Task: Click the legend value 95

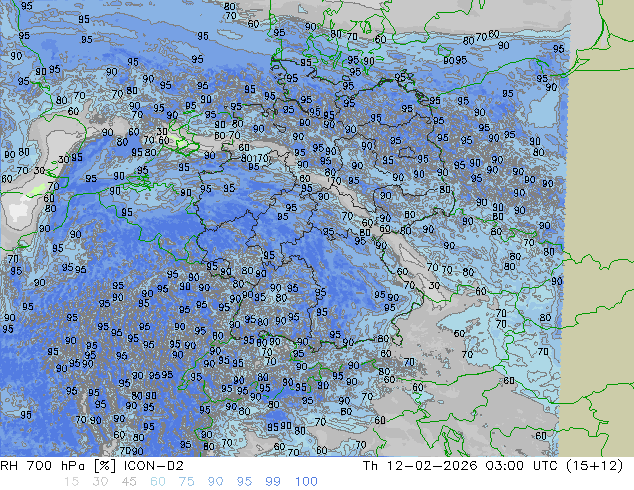Action: pos(244,482)
